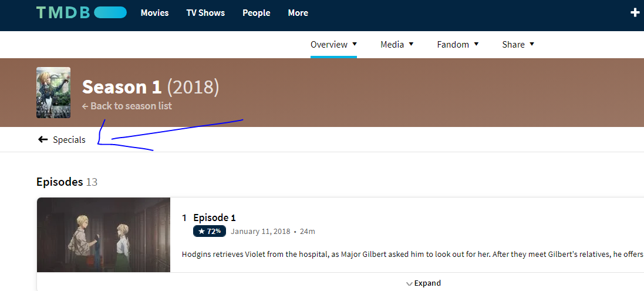
Task: Navigate to the Specials season
Action: coord(69,139)
